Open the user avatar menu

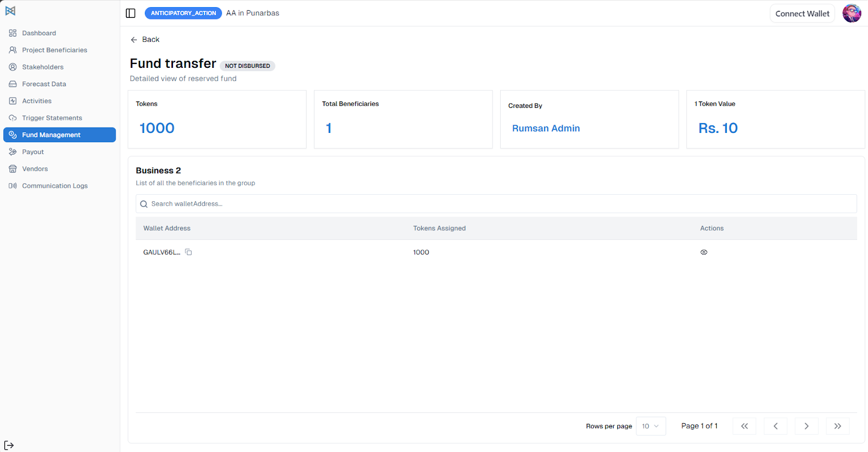[852, 13]
